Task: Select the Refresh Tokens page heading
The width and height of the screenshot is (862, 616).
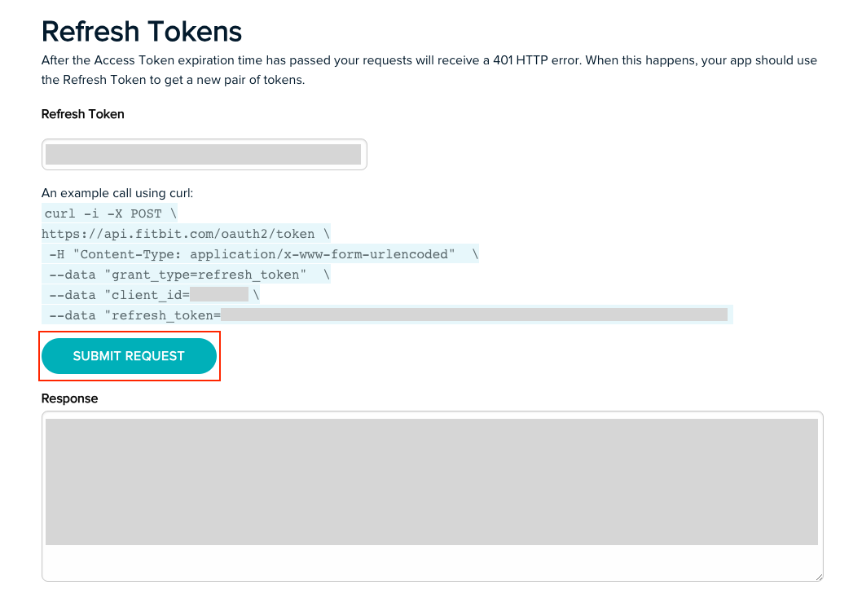Action: pyautogui.click(x=141, y=31)
